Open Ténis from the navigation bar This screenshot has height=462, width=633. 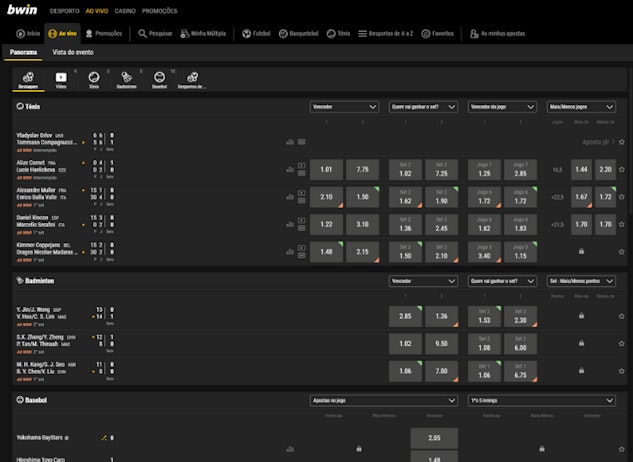click(x=338, y=34)
